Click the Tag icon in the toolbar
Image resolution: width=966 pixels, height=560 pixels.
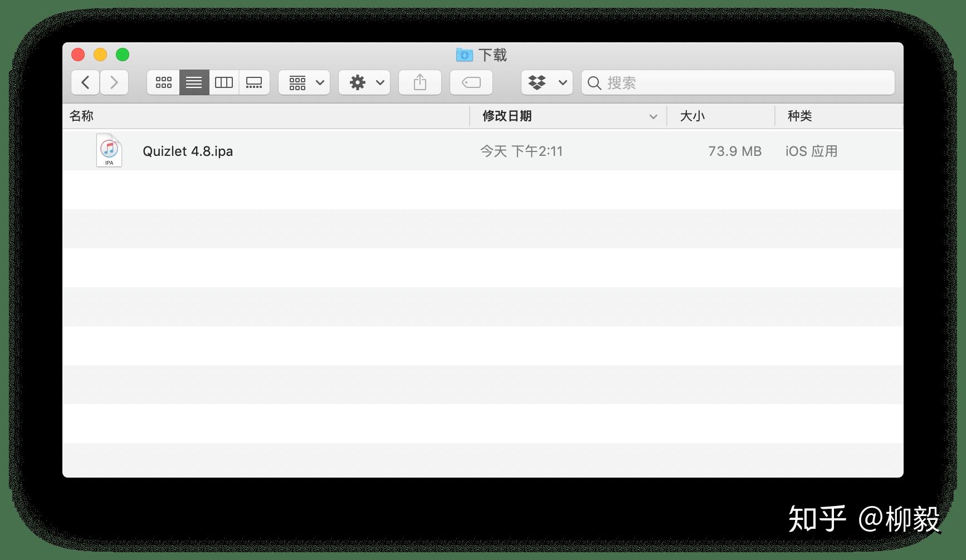[x=471, y=82]
